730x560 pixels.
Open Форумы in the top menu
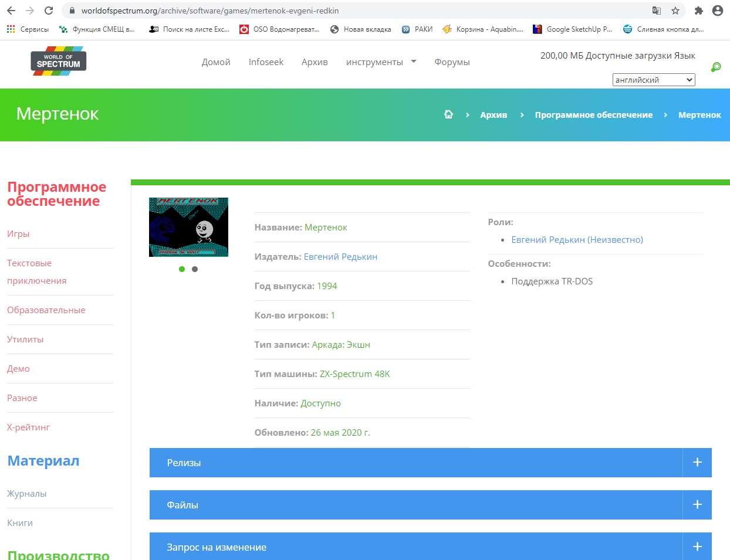pyautogui.click(x=452, y=62)
